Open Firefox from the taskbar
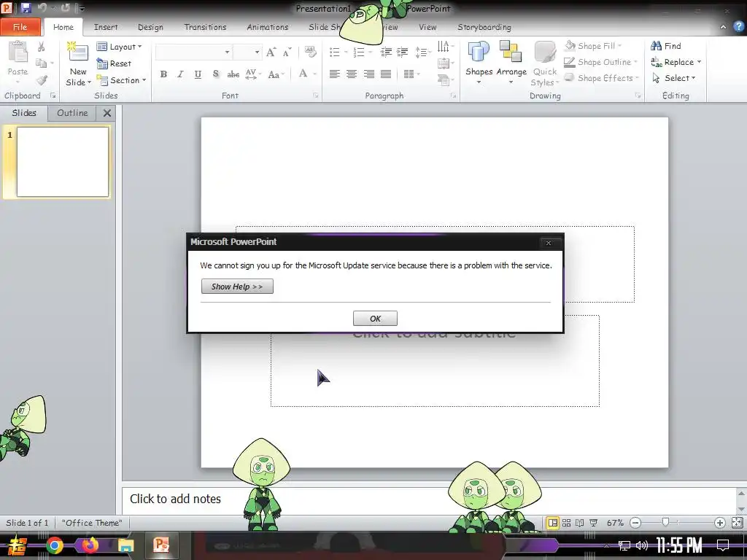This screenshot has height=560, width=747. pos(90,545)
